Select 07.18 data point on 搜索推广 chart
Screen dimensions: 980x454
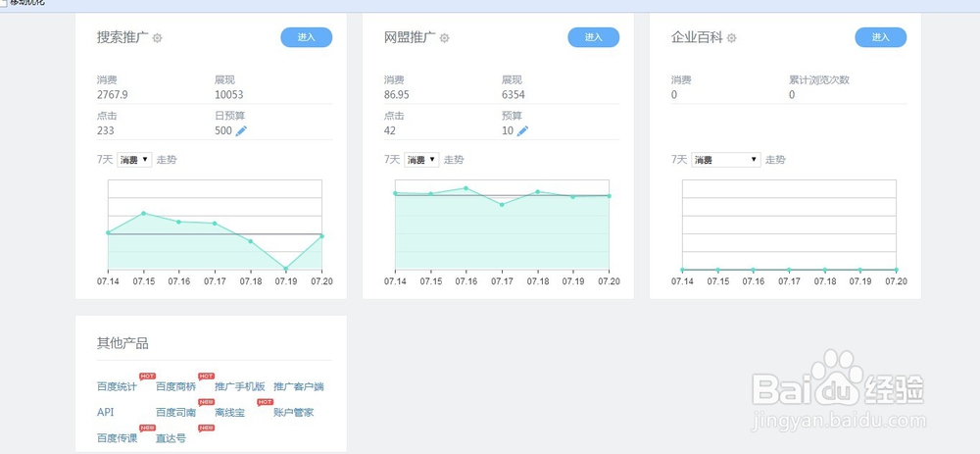(x=251, y=241)
